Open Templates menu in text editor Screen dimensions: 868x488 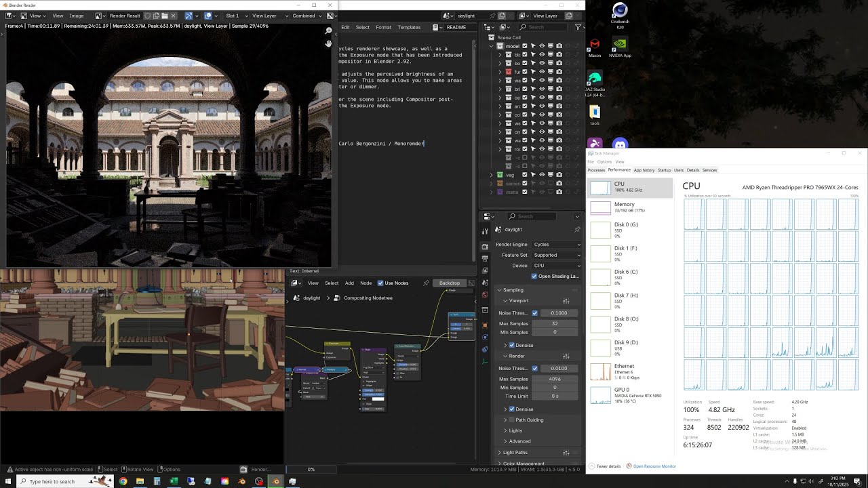click(x=409, y=27)
